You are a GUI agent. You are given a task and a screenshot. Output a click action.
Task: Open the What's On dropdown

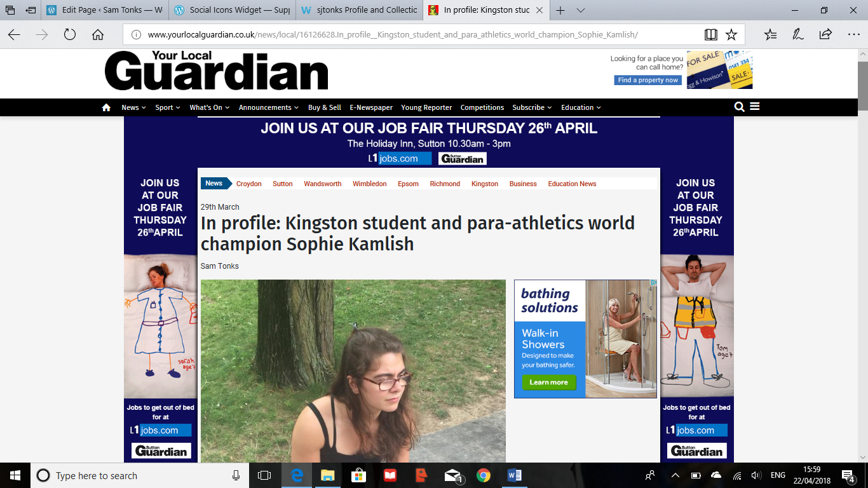pos(209,107)
